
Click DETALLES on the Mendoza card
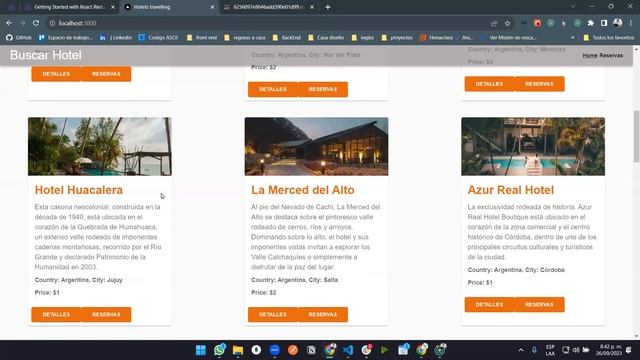click(489, 84)
